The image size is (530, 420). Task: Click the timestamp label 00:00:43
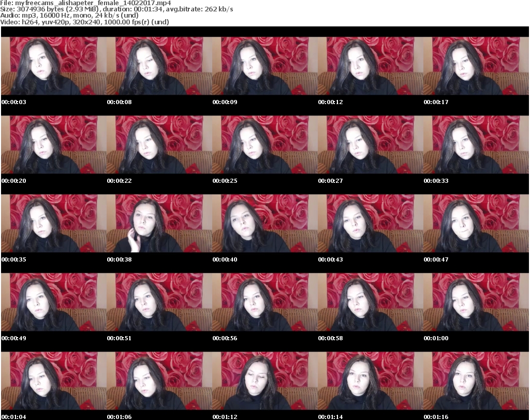click(330, 259)
